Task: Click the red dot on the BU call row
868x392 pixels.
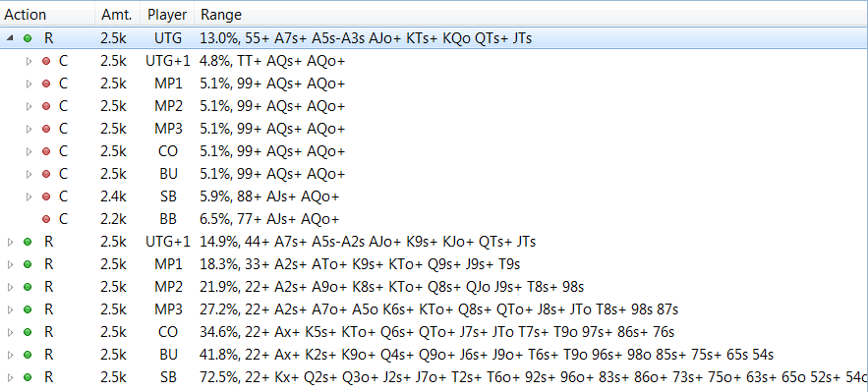Action: 46,174
